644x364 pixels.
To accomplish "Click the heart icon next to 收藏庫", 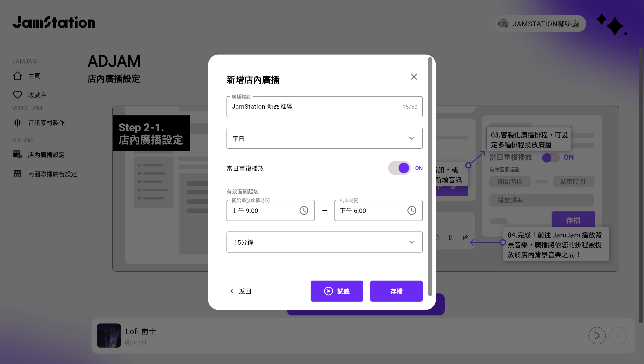I will pyautogui.click(x=17, y=95).
